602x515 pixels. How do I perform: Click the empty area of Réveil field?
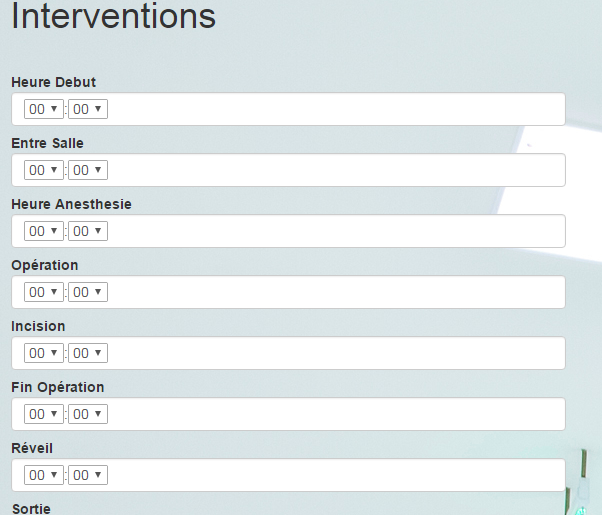[x=330, y=475]
